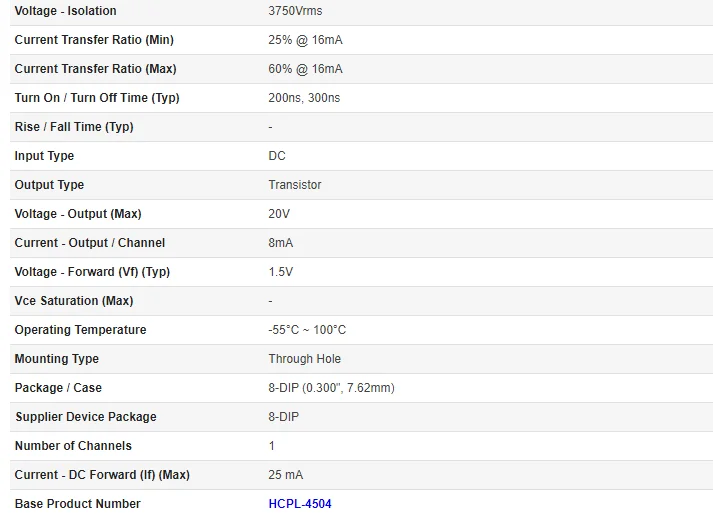713x514 pixels.
Task: Click the Turn On / Turn Off Time label
Action: point(97,98)
